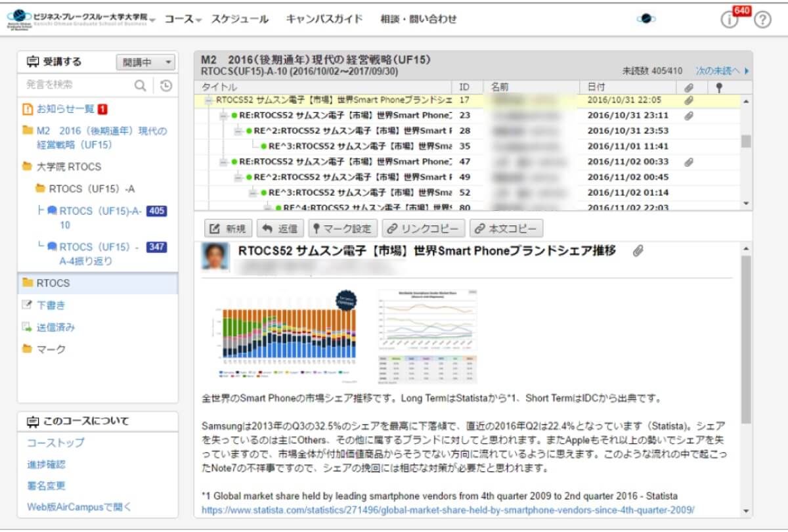Open the line chart thumbnail
The height and width of the screenshot is (532, 788).
coord(427,336)
